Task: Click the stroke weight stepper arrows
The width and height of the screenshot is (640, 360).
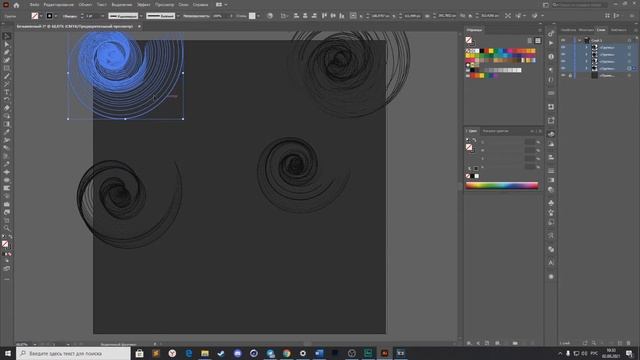Action: point(82,16)
